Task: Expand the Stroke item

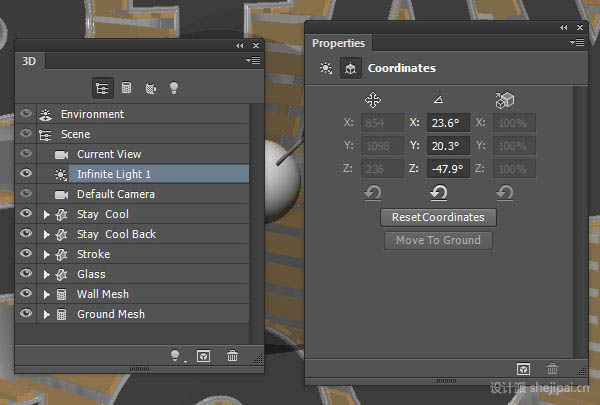Action: (46, 254)
